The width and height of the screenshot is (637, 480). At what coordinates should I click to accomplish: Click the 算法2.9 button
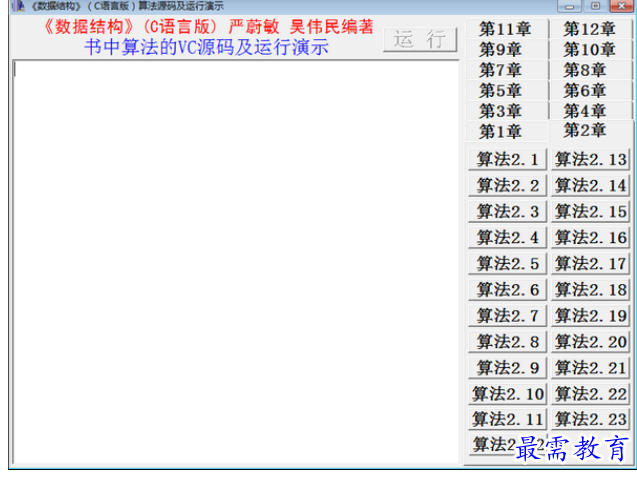[x=507, y=368]
